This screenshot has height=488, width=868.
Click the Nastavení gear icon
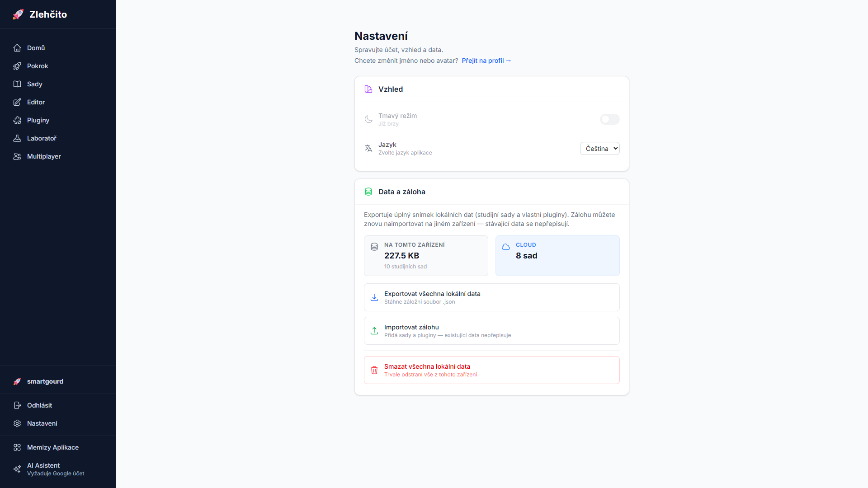(x=17, y=423)
